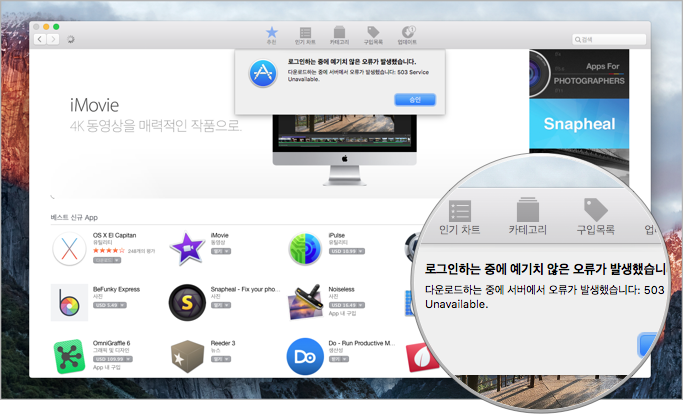Expand the 열기 button arrow for Snapheal
Image resolution: width=683 pixels, height=414 pixels.
point(227,305)
